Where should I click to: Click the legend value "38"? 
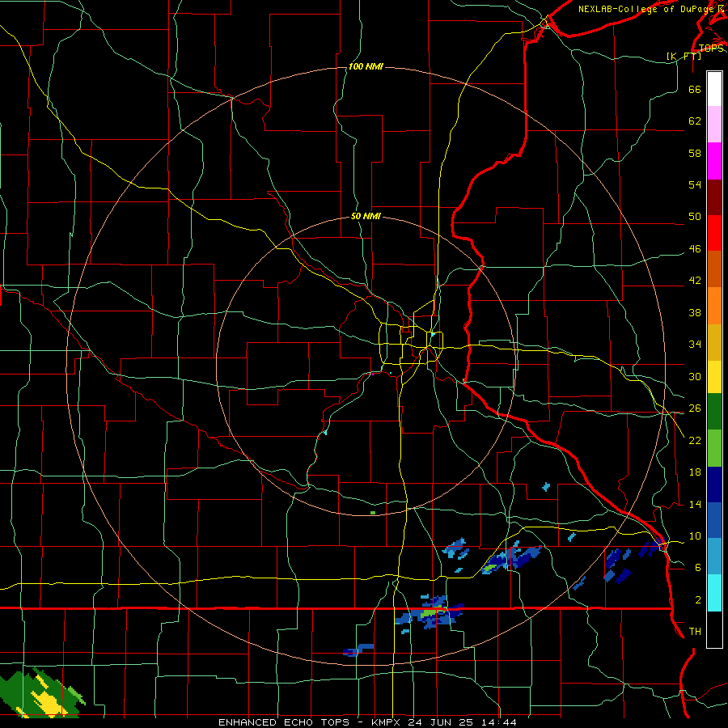[695, 312]
